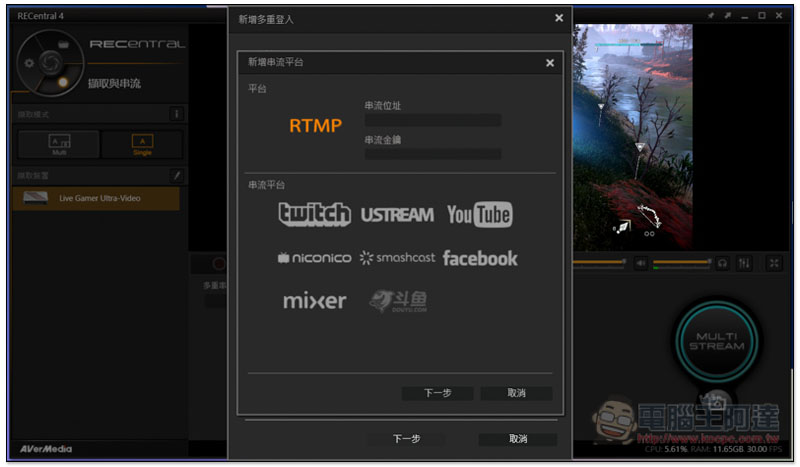Select the RTMP custom platform logo
Image resolution: width=800 pixels, height=467 pixels.
(x=315, y=126)
